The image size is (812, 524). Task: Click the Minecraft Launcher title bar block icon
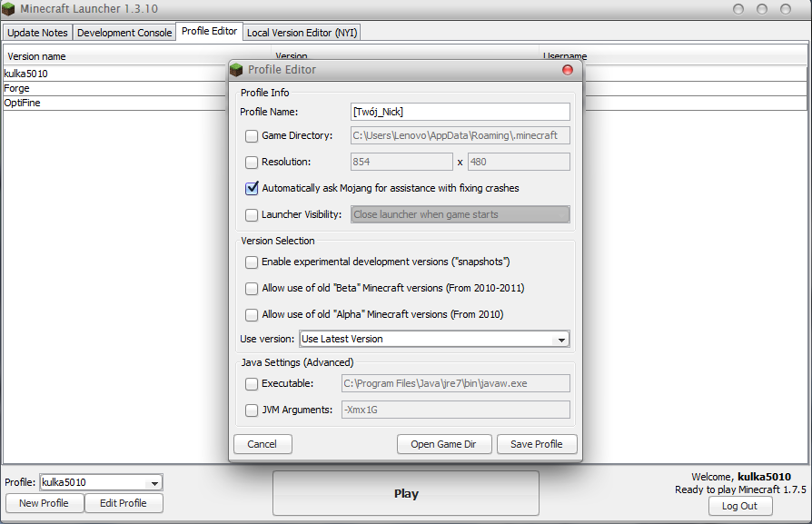pyautogui.click(x=8, y=9)
